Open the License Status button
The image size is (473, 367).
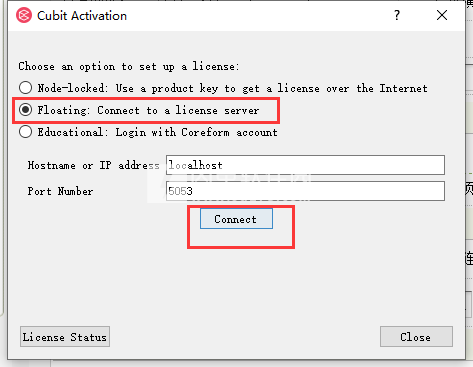click(65, 337)
